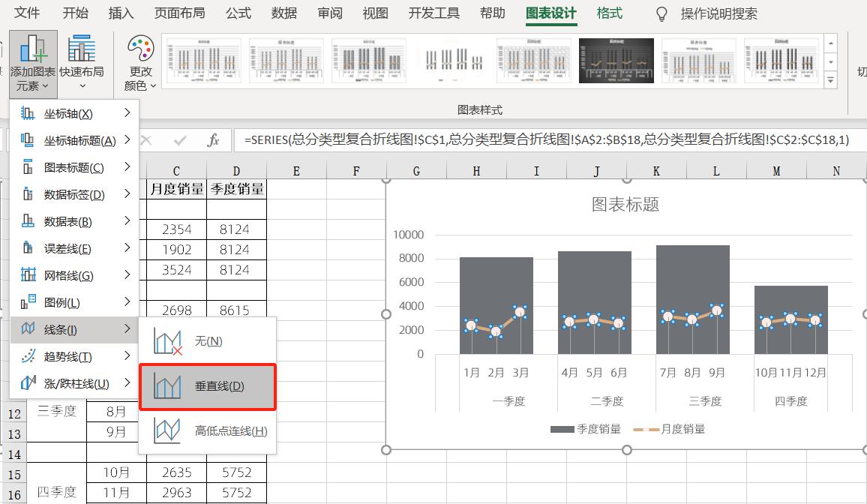Select the 无(N) lines option

click(x=207, y=341)
